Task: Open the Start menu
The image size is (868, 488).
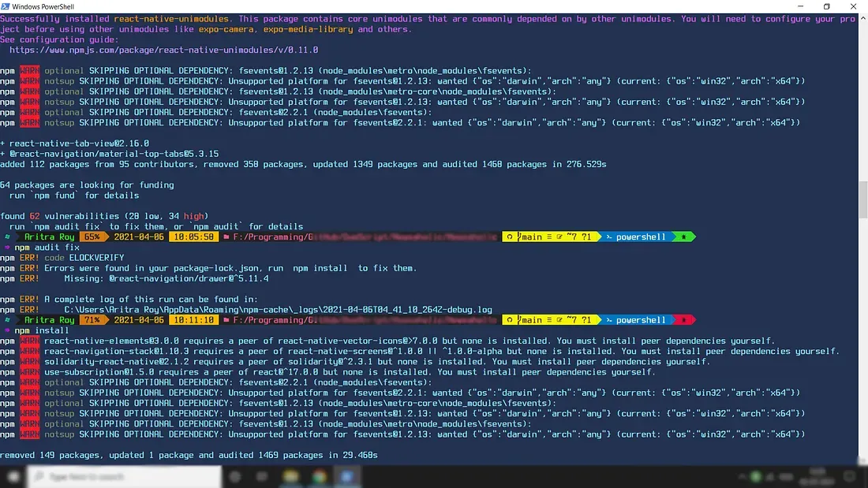Action: point(11,476)
